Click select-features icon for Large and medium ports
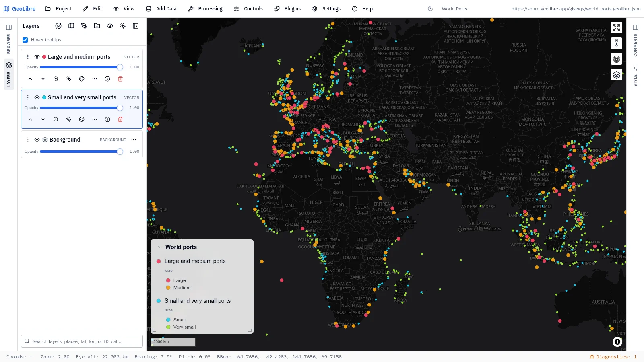The width and height of the screenshot is (644, 362). tap(69, 79)
